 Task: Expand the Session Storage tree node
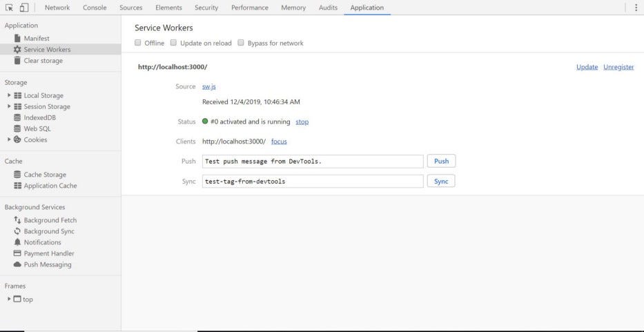[9, 106]
